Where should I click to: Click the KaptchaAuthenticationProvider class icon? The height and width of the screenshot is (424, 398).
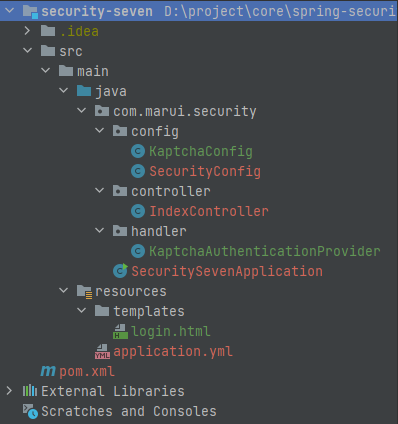click(x=138, y=251)
